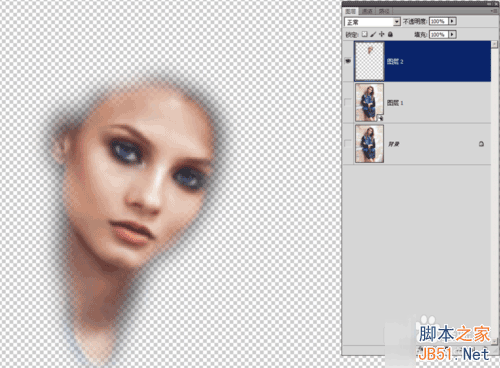
Task: Open the blend mode dropdown
Action: pos(372,22)
